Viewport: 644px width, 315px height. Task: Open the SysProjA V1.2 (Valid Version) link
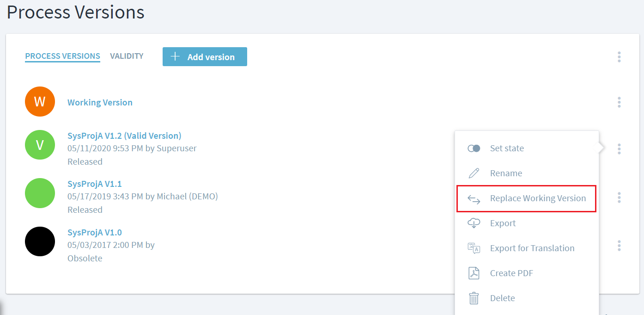(x=124, y=136)
